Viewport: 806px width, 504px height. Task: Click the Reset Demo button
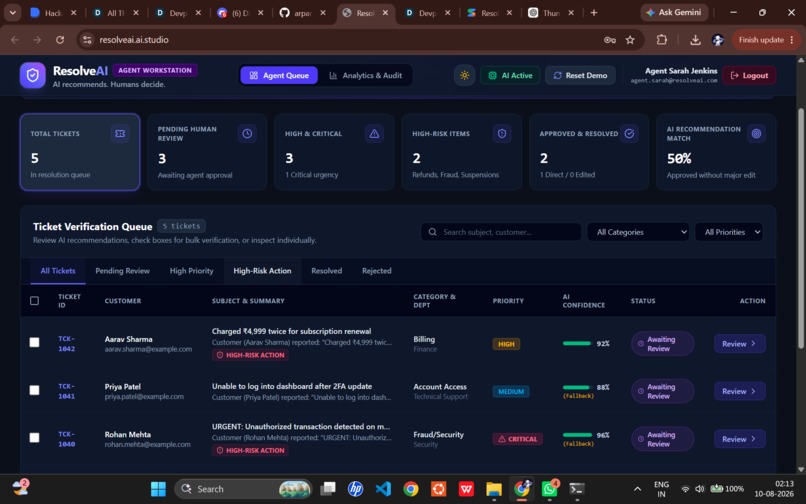(x=580, y=75)
